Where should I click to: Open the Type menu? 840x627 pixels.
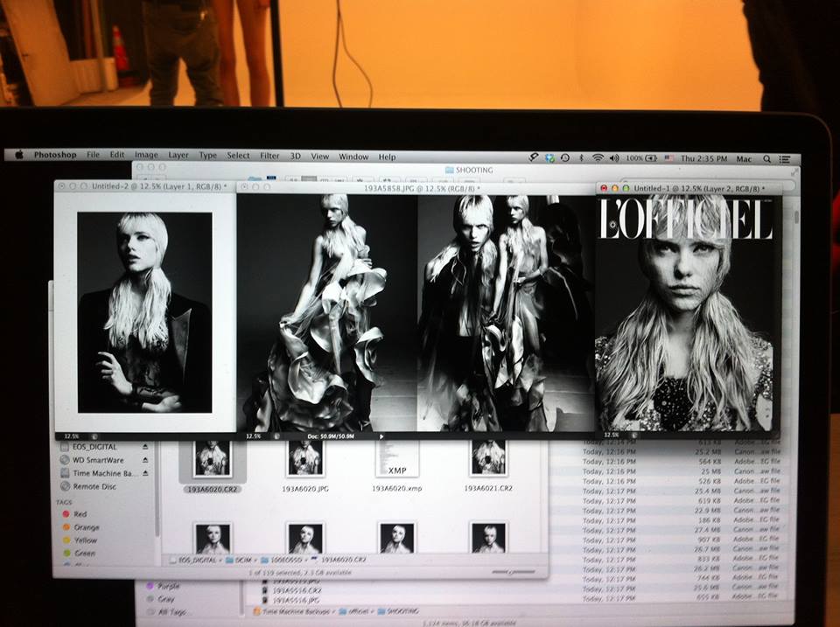pos(208,156)
